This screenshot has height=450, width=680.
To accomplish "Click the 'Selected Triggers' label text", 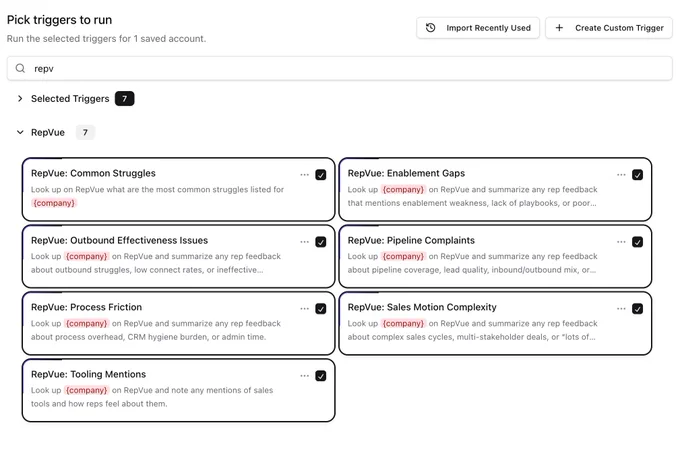I will pyautogui.click(x=70, y=98).
